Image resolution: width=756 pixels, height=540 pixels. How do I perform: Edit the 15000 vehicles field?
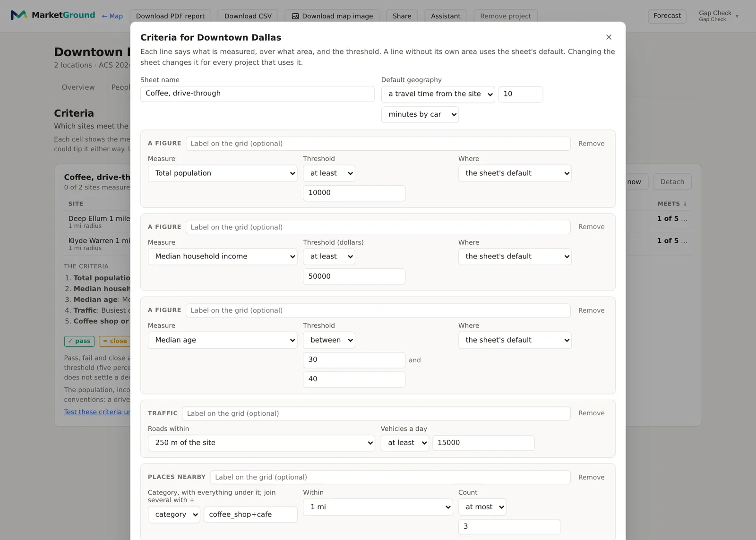click(x=483, y=443)
